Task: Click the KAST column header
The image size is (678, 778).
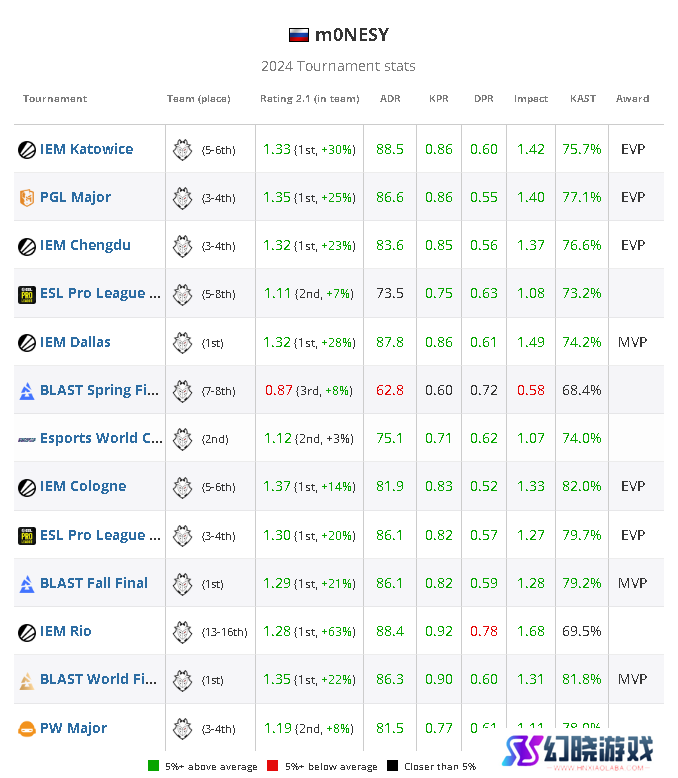Action: (583, 98)
